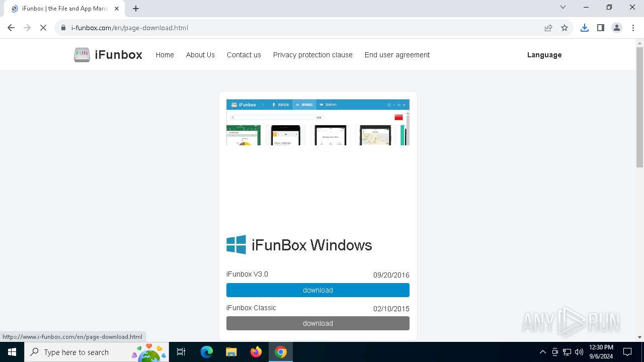
Task: Open tab search dropdown chevron
Action: coord(563,7)
